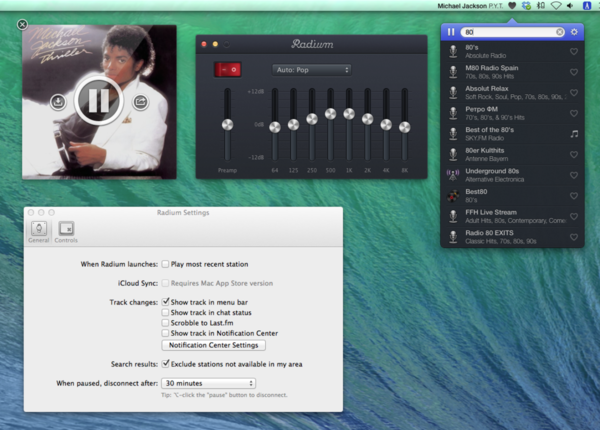Clear the station search field
Viewport: 600px width, 430px height.
click(560, 32)
